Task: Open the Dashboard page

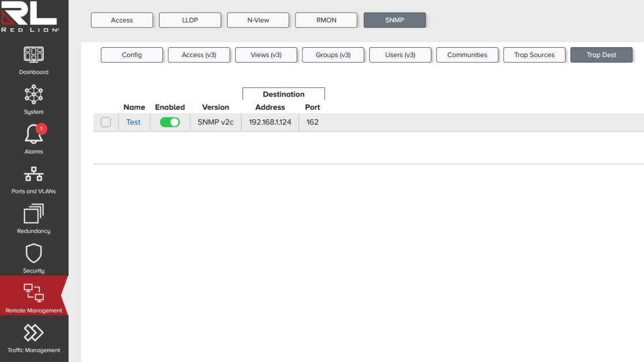Action: click(x=33, y=60)
